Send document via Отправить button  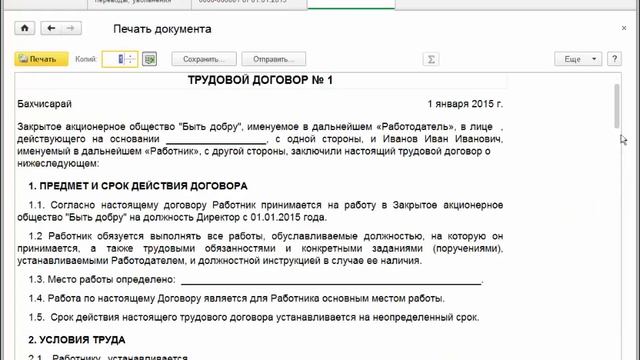273,59
